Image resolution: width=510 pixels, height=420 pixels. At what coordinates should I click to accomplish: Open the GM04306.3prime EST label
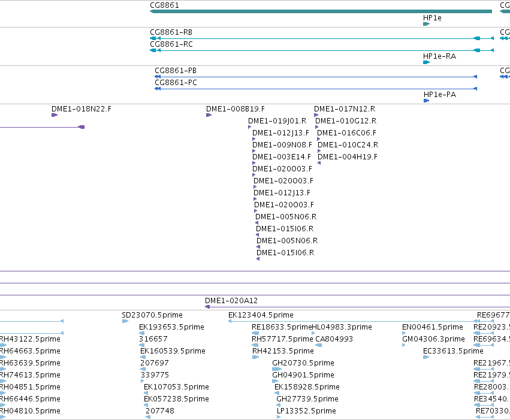(x=433, y=339)
